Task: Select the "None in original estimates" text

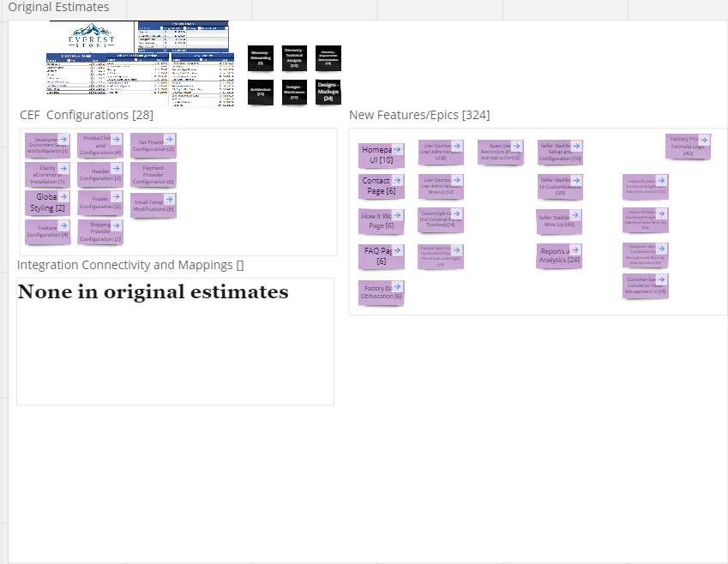Action: pyautogui.click(x=153, y=291)
